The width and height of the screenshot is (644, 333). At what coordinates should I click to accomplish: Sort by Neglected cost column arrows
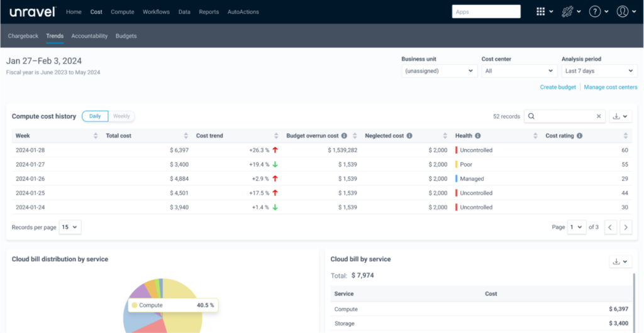(x=445, y=136)
